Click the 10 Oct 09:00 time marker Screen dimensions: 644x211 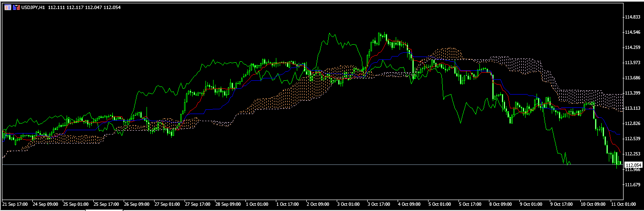point(593,204)
